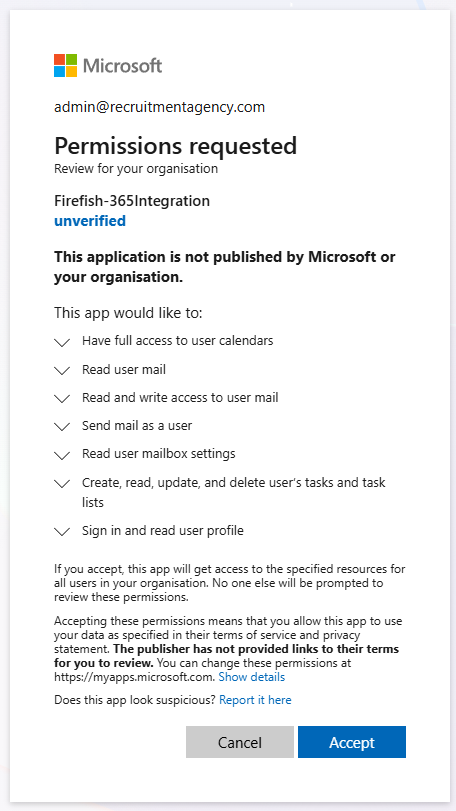Screen dimensions: 456x811
Task: Expand the chevron next to Read user mail
Action: 62,371
